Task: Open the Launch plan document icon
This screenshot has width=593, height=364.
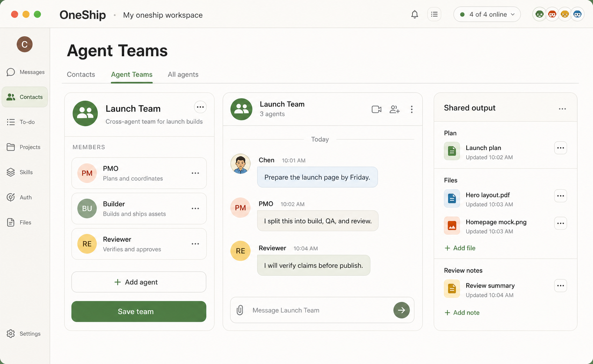Action: pos(452,151)
